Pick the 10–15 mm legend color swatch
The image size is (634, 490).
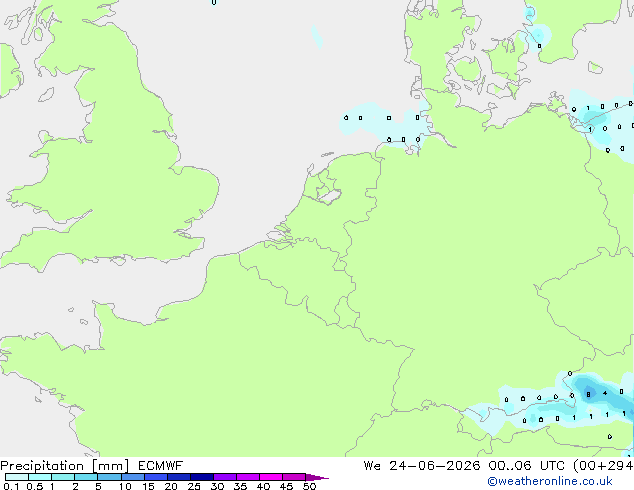click(132, 477)
